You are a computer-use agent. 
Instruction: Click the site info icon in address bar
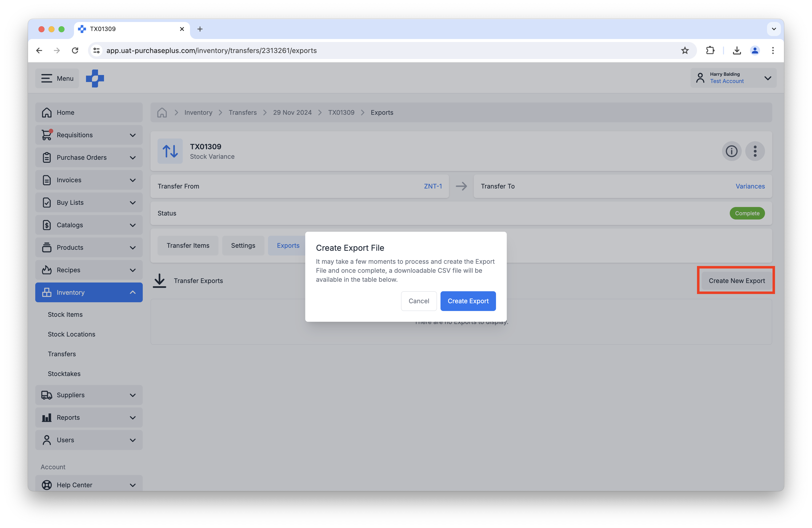point(96,50)
